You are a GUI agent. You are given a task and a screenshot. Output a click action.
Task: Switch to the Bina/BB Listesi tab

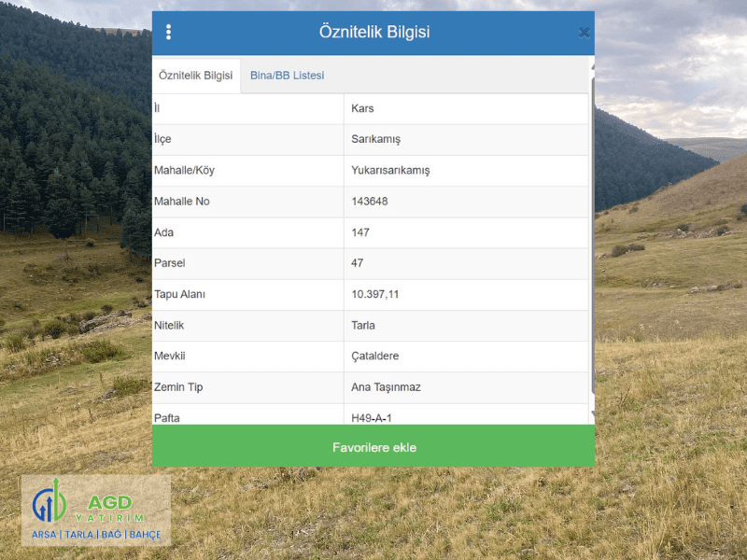pyautogui.click(x=287, y=76)
